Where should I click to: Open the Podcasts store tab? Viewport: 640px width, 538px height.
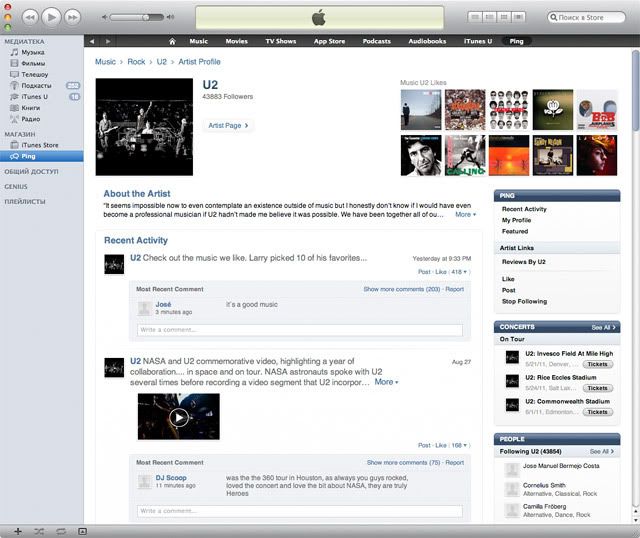click(x=377, y=41)
